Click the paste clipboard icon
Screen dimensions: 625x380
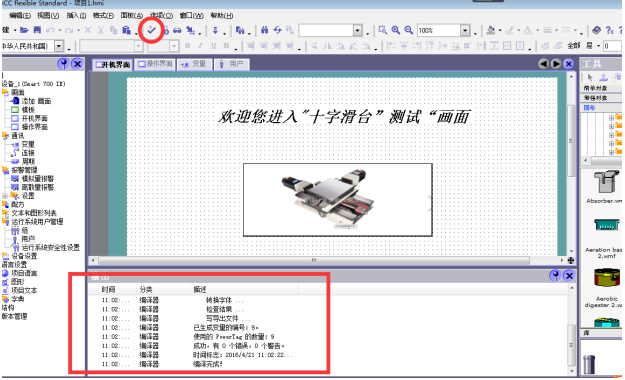click(126, 30)
